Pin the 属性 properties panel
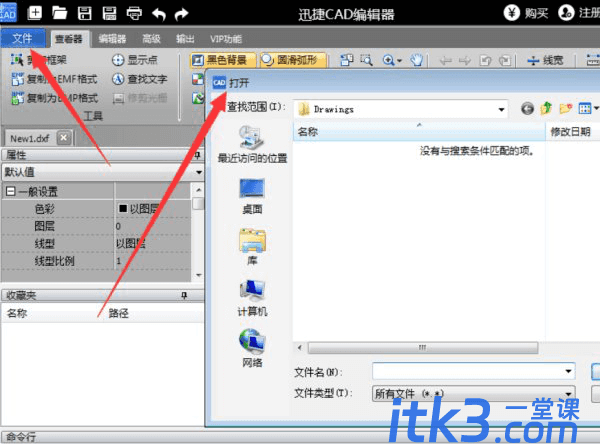This screenshot has width=600, height=444. point(197,155)
